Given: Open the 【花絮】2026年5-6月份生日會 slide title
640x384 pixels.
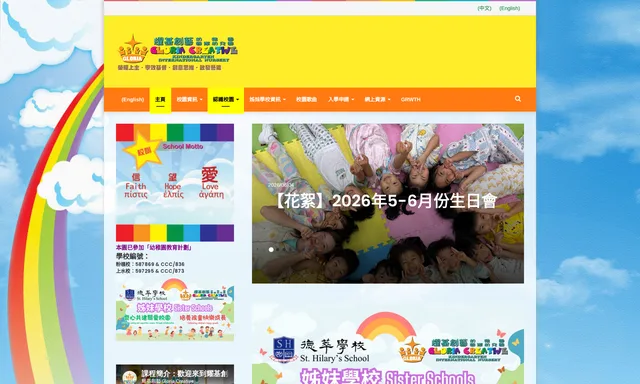Looking at the screenshot, I should point(385,201).
